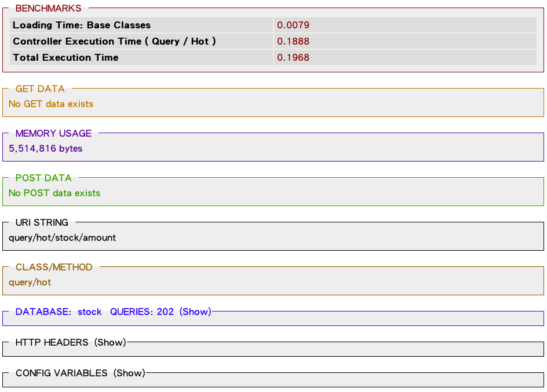Select the query/hot class method text
The width and height of the screenshot is (547, 392).
click(30, 282)
